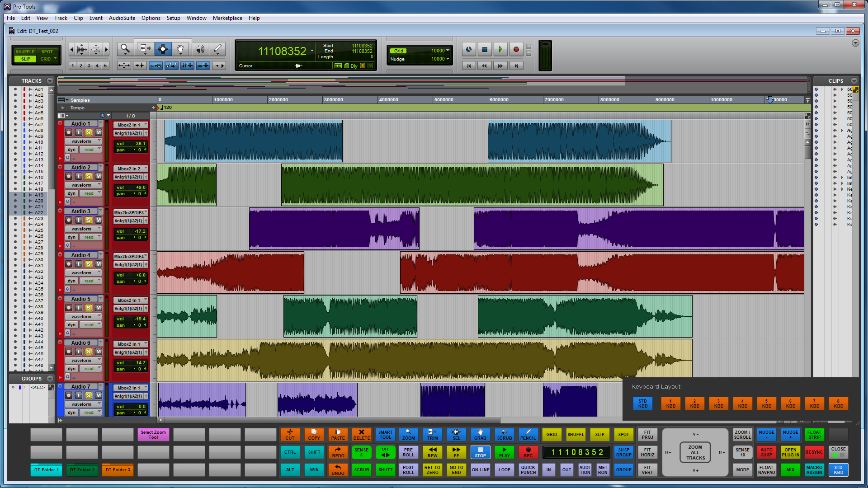Click DT Folder 2 key at bottom
The image size is (868, 488).
tap(82, 470)
